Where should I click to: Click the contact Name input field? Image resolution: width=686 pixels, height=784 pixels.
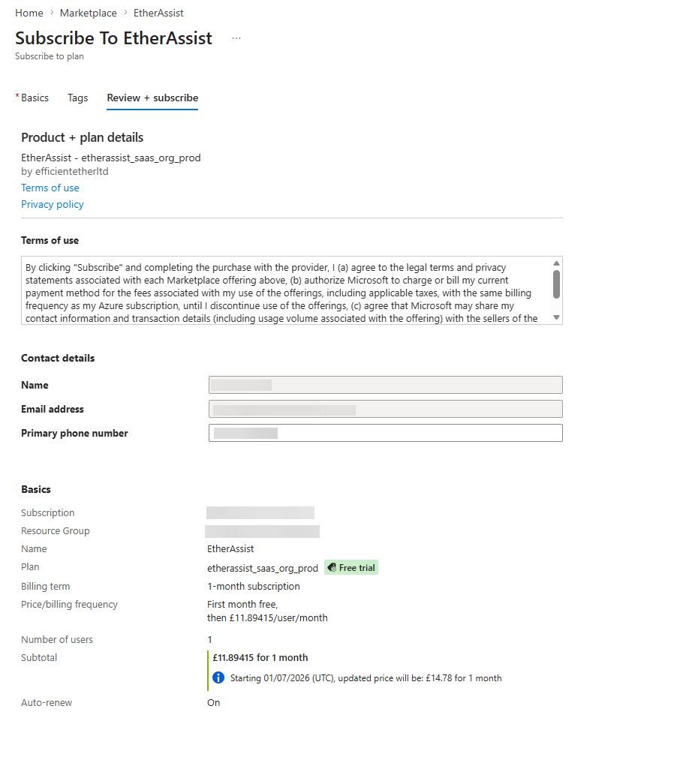click(x=385, y=385)
